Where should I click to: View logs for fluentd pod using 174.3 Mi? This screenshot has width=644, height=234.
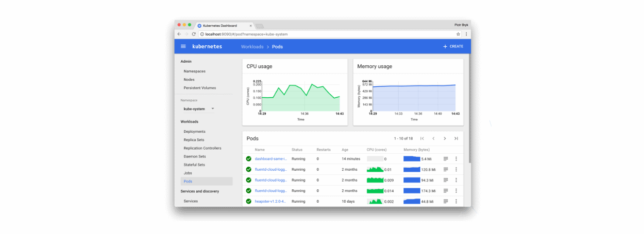[x=446, y=191]
